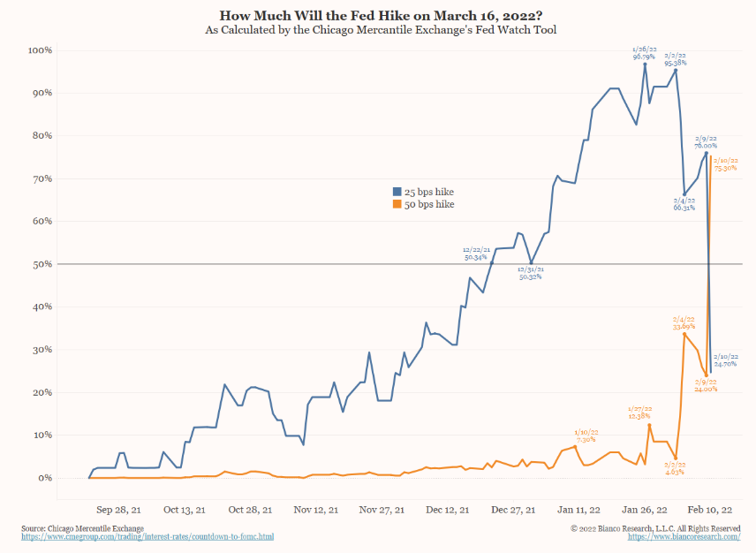Click the 2/2/22 95.38% data label

tap(675, 60)
